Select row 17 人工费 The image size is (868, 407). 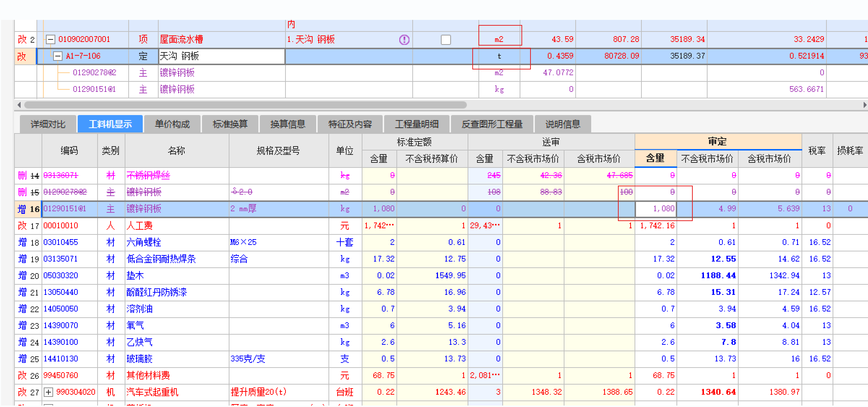(139, 226)
